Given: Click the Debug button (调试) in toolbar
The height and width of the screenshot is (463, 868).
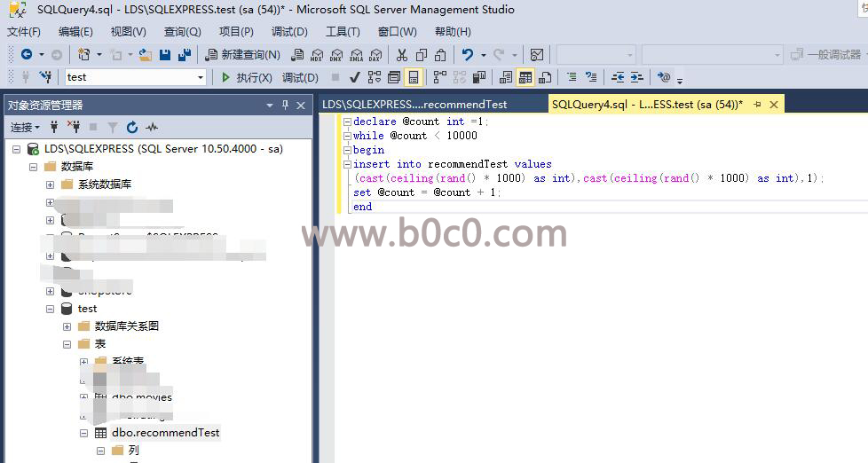Looking at the screenshot, I should coord(300,77).
